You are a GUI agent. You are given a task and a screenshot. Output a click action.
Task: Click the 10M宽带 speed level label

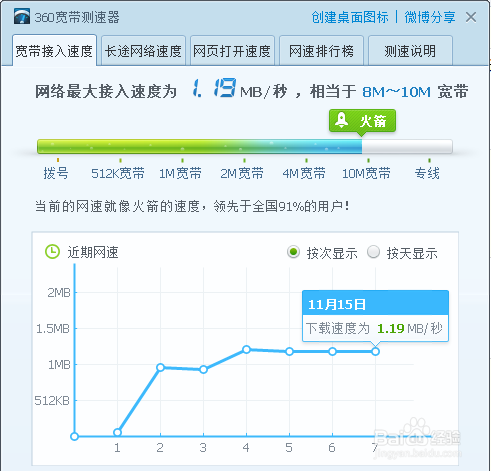366,173
